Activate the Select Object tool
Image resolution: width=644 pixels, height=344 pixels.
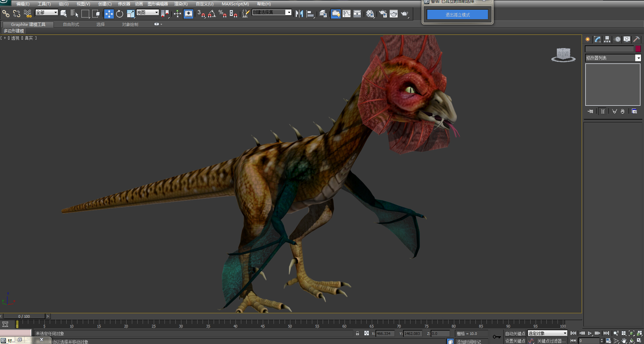64,13
